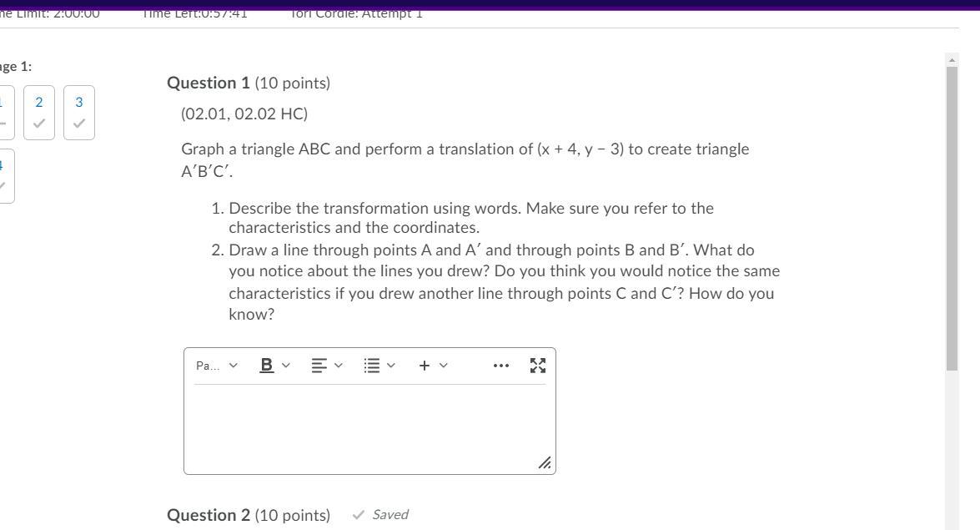Select the Question 2 heading text
980x530 pixels.
point(248,515)
